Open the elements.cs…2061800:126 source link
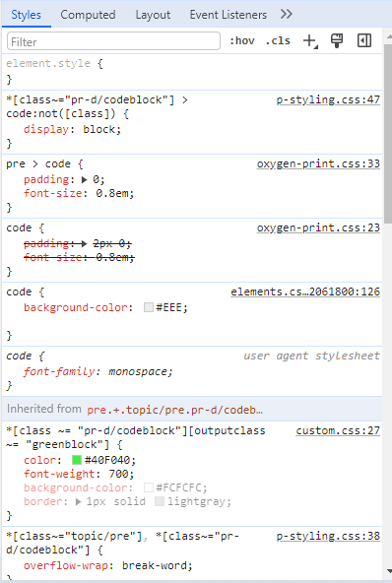The image size is (392, 583). click(305, 291)
